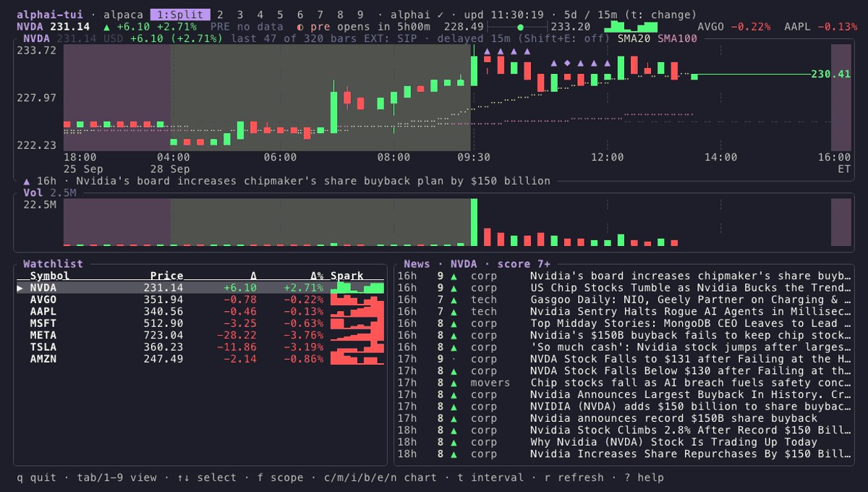Click the Price column header
Image resolution: width=868 pixels, height=492 pixels.
[x=166, y=276]
